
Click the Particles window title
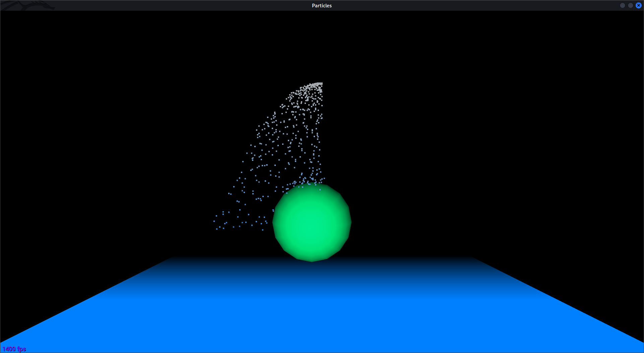[x=322, y=5]
